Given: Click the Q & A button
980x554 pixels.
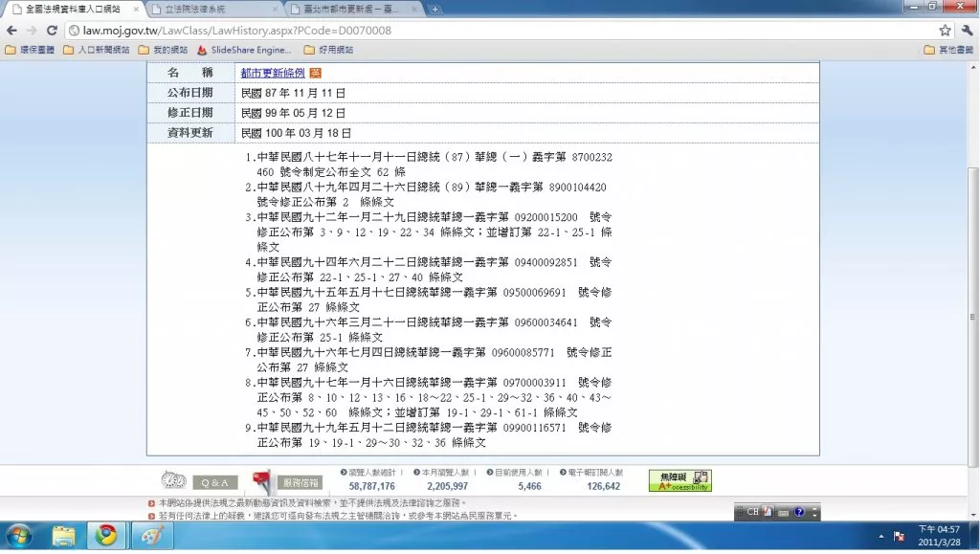Looking at the screenshot, I should [x=215, y=482].
